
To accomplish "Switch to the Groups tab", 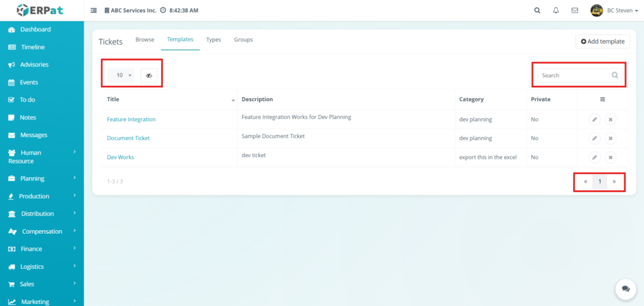I will pos(243,40).
